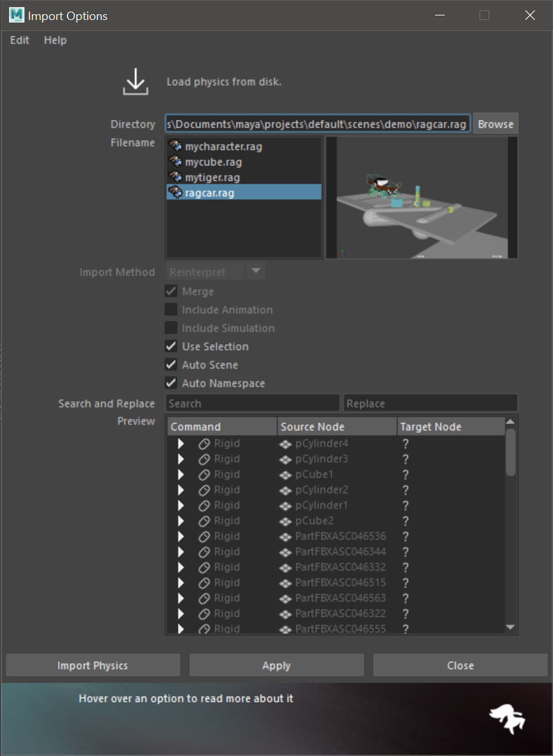
Task: Expand the pCylinder4 Rigid command row
Action: click(181, 443)
